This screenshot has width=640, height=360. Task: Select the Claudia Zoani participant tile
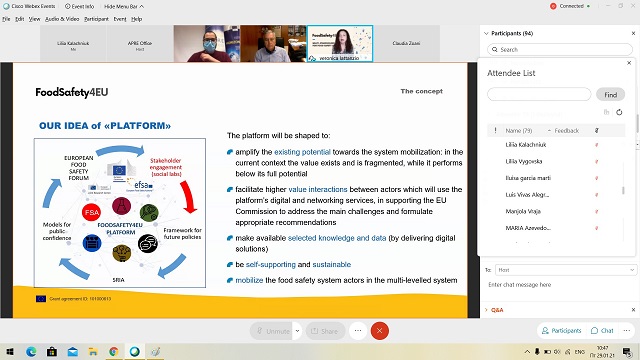coord(406,44)
